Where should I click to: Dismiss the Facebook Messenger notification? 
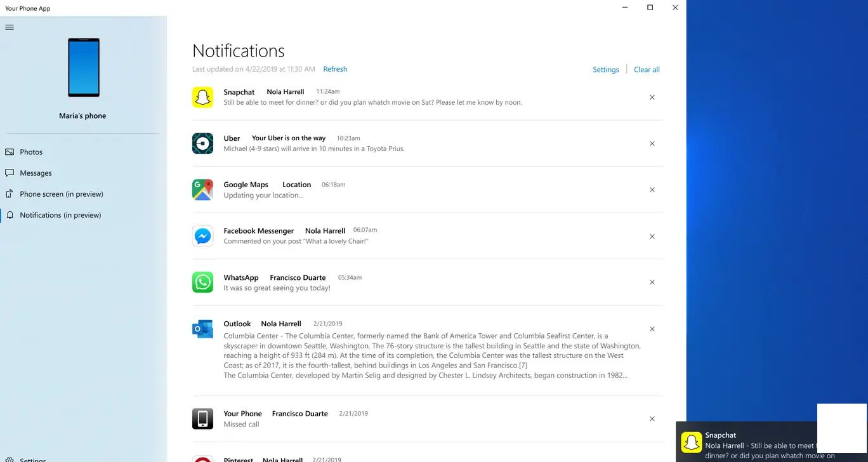point(652,236)
